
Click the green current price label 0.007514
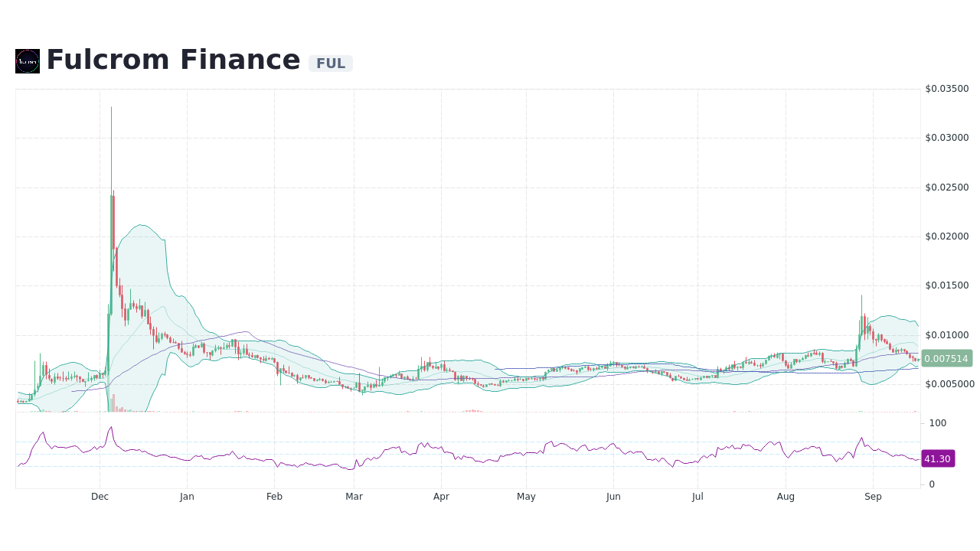947,357
